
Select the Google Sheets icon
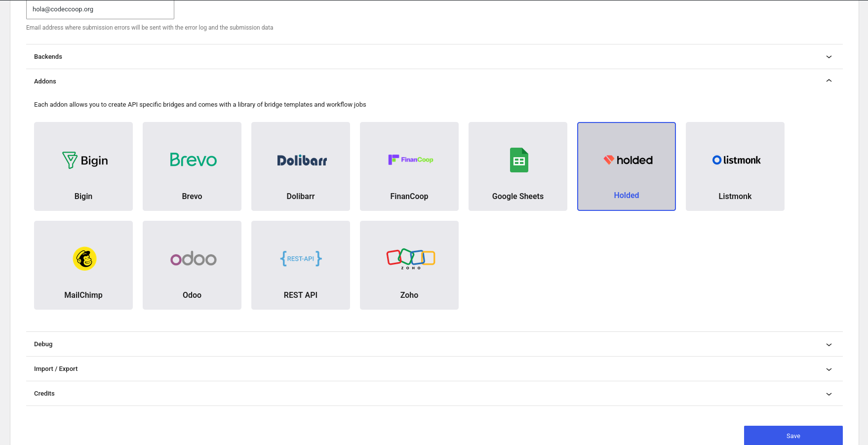point(518,160)
